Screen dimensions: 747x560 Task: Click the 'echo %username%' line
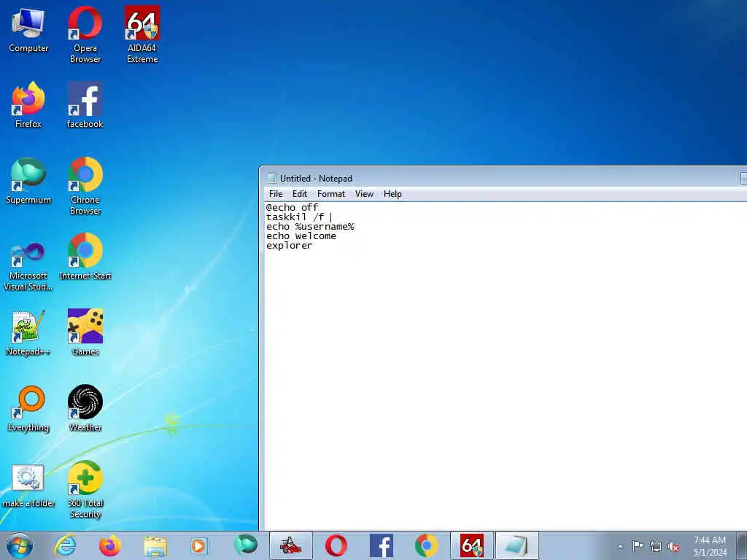click(x=310, y=226)
